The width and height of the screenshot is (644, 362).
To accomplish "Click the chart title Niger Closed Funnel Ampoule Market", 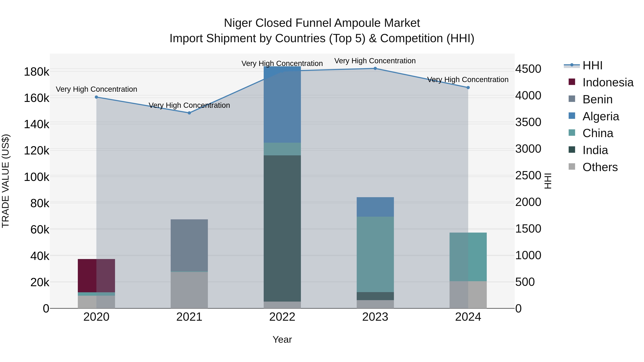I will [x=322, y=23].
